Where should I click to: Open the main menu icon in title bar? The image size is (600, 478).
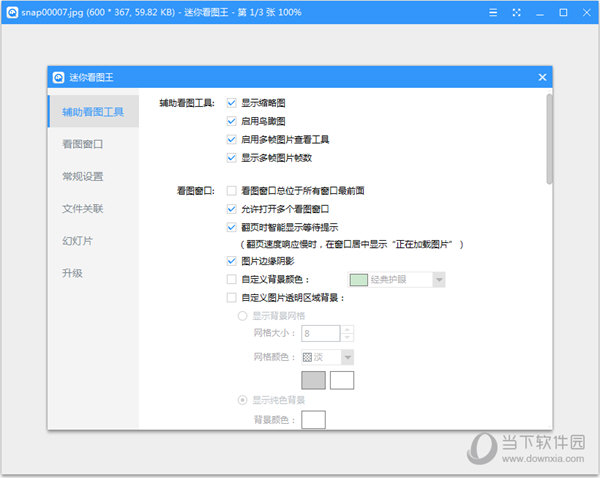493,13
